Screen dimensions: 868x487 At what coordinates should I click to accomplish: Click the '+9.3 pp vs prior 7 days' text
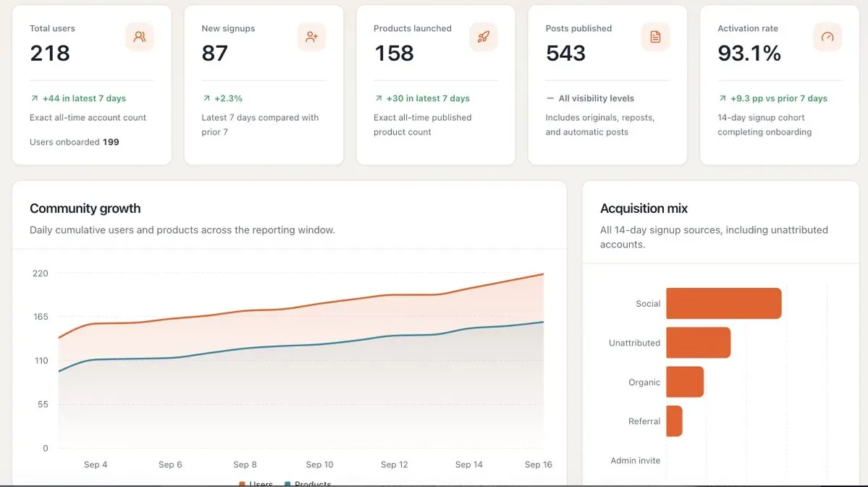coord(779,98)
